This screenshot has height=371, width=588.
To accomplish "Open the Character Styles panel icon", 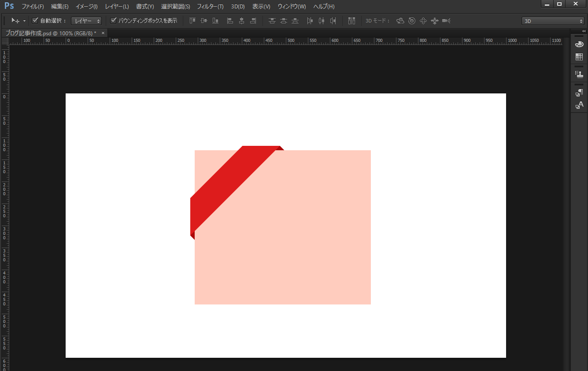I will pyautogui.click(x=579, y=105).
